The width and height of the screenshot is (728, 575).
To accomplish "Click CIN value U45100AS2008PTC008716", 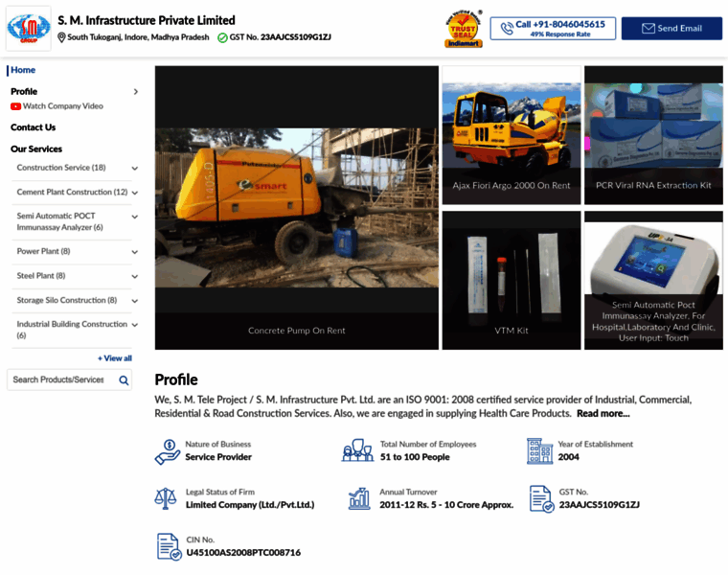I will point(243,553).
